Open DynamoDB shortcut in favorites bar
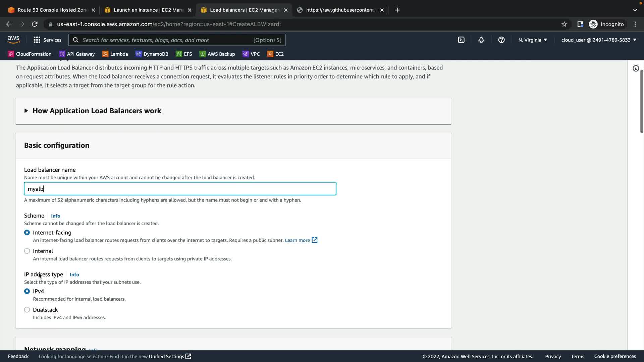The image size is (644, 362). 152,54
